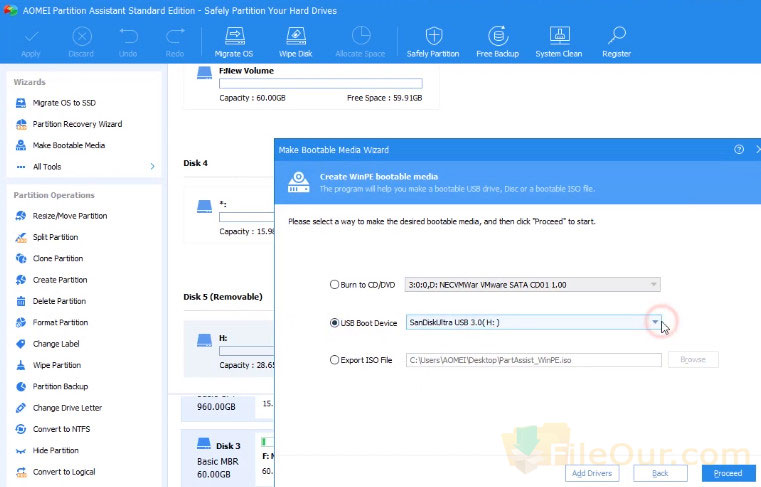This screenshot has height=487, width=761.
Task: Click the ISO file path field
Action: [x=533, y=360]
